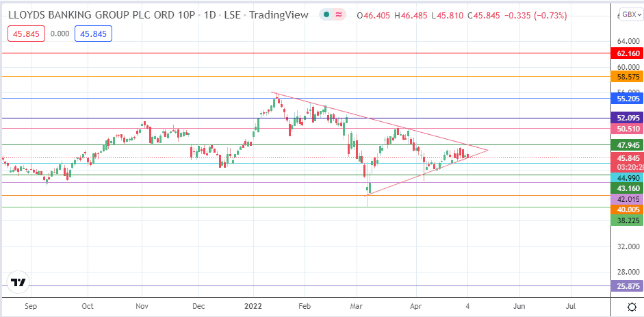Click the Dec label on time axis
Viewport: 644px width, 317px height.
click(x=198, y=306)
